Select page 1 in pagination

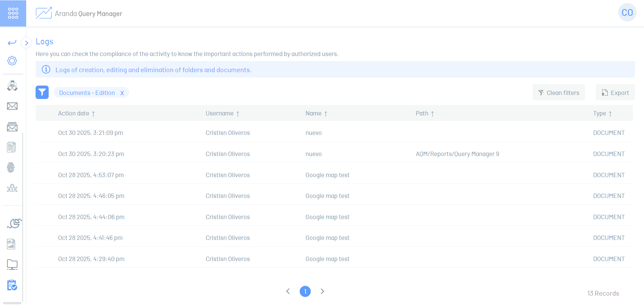(x=305, y=292)
